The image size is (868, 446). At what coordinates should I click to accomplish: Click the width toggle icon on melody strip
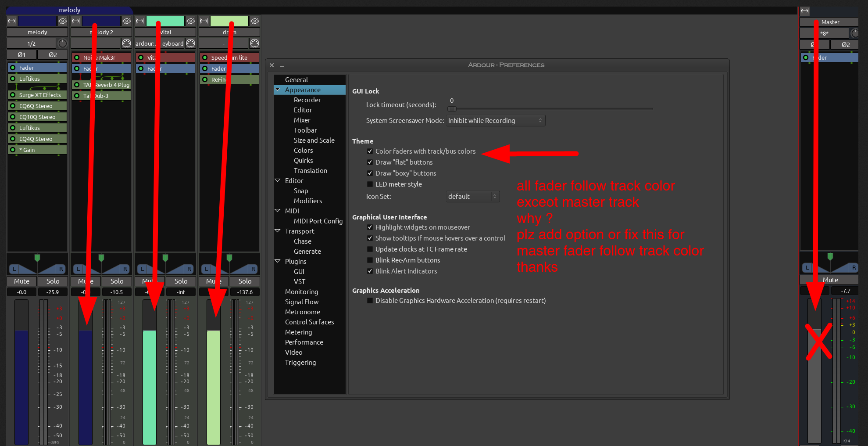click(12, 21)
